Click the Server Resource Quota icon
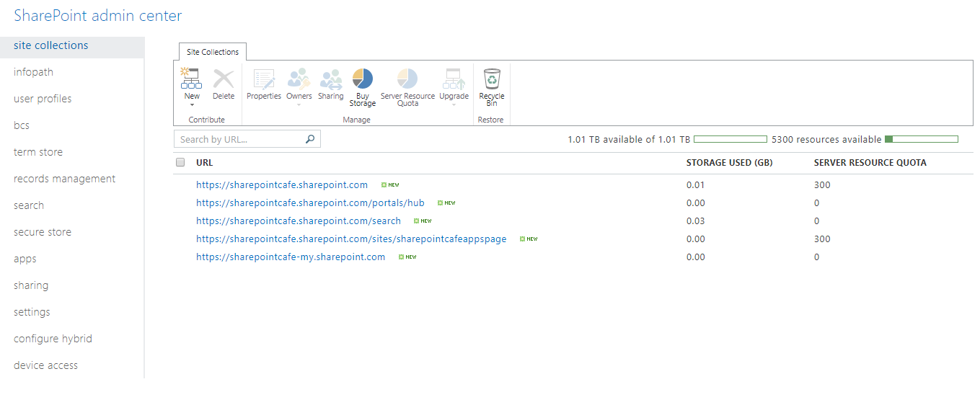980x405 pixels. tap(407, 79)
